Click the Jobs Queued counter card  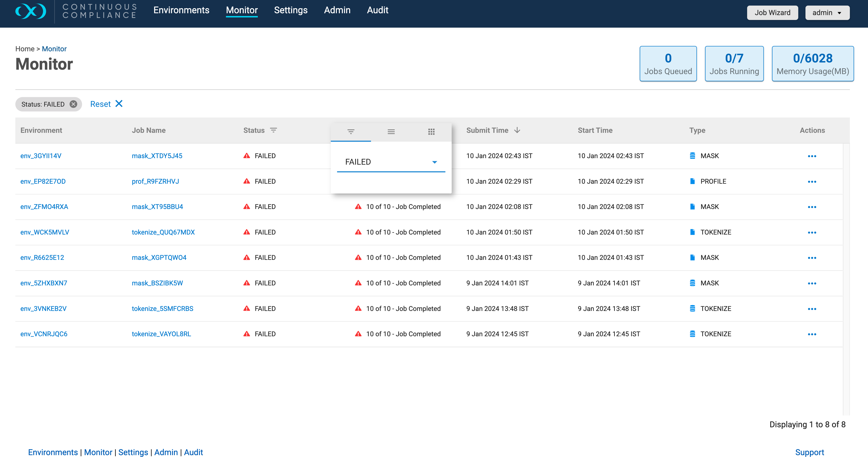[668, 64]
